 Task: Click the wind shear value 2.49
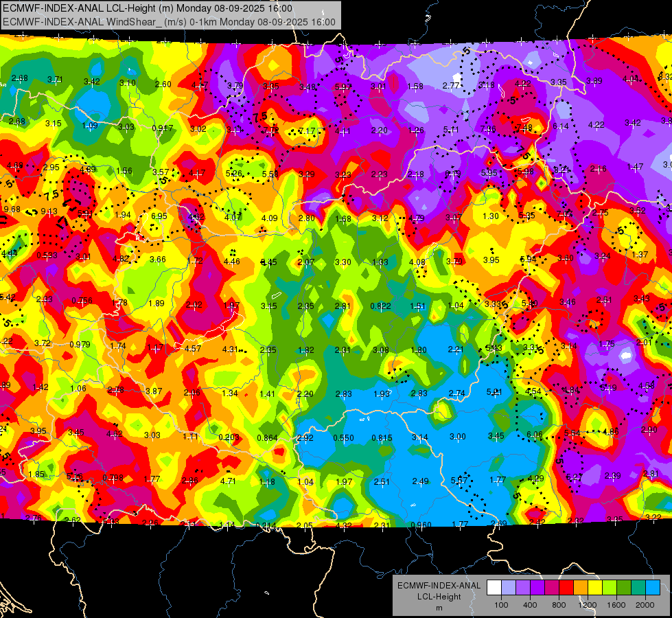pos(420,481)
